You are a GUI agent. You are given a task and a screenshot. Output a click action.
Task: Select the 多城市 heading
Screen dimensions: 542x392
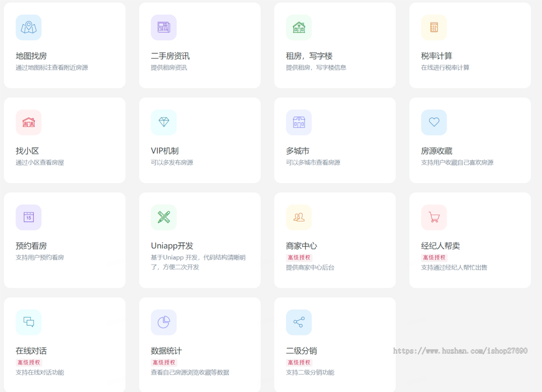298,151
